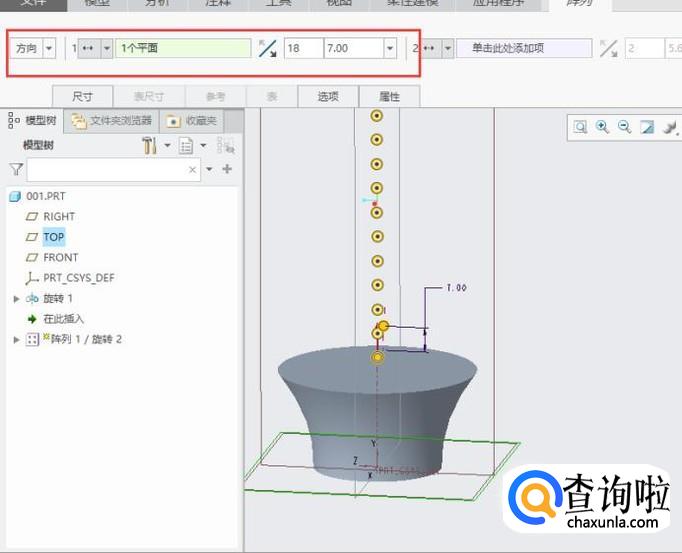This screenshot has height=553, width=682.
Task: Flip first direction with the slash-arrow icon
Action: tap(267, 48)
